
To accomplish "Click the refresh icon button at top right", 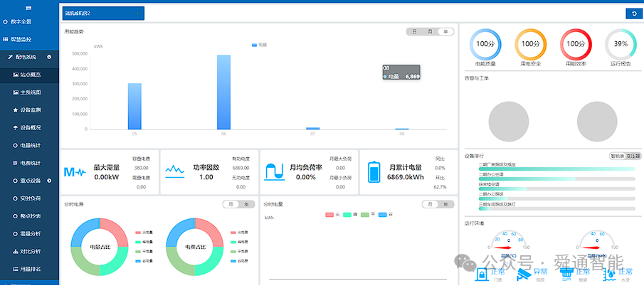I will [634, 14].
